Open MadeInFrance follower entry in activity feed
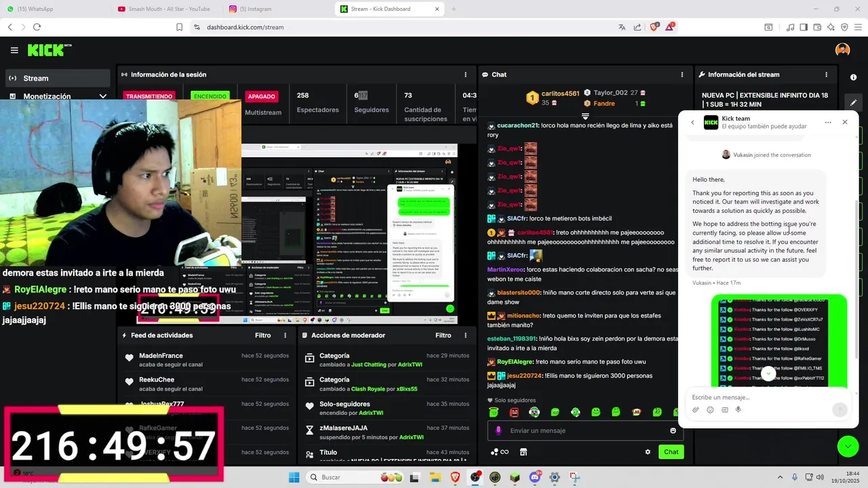The width and height of the screenshot is (868, 488). point(206,360)
